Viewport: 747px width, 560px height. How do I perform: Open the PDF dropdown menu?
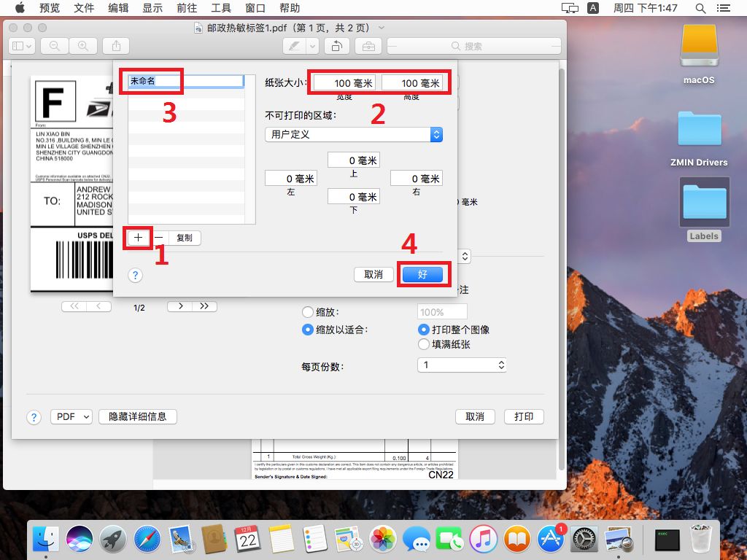point(71,416)
